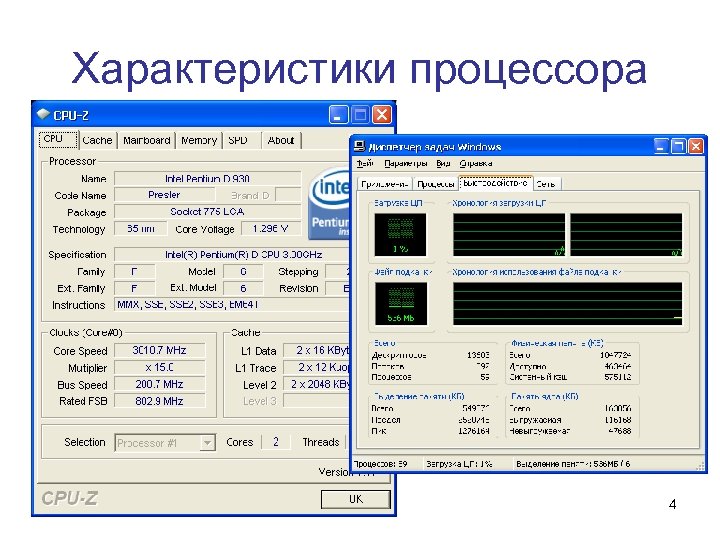Click the Package value Socket 775 LGA
The image size is (720, 540).
pyautogui.click(x=208, y=212)
